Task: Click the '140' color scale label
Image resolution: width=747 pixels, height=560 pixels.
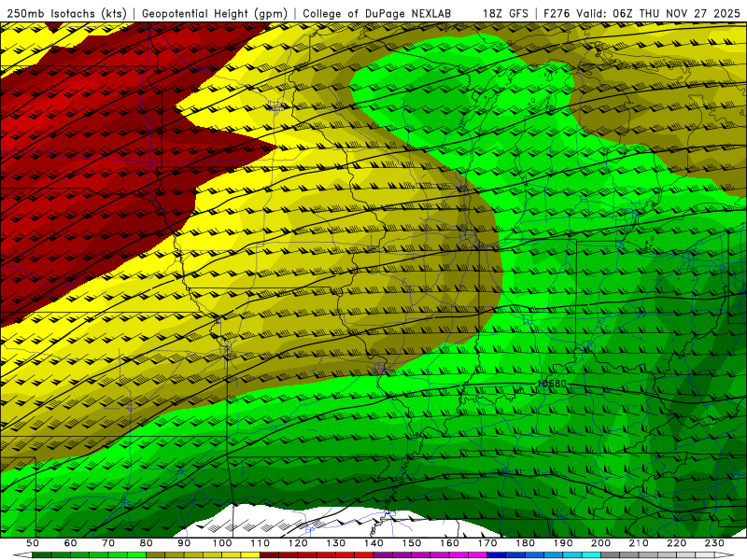Action: 373,543
